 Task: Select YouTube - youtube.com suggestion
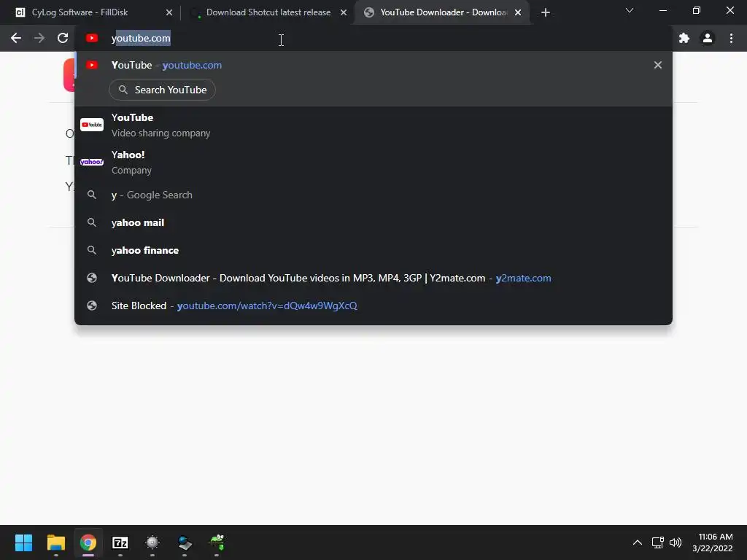(373, 65)
